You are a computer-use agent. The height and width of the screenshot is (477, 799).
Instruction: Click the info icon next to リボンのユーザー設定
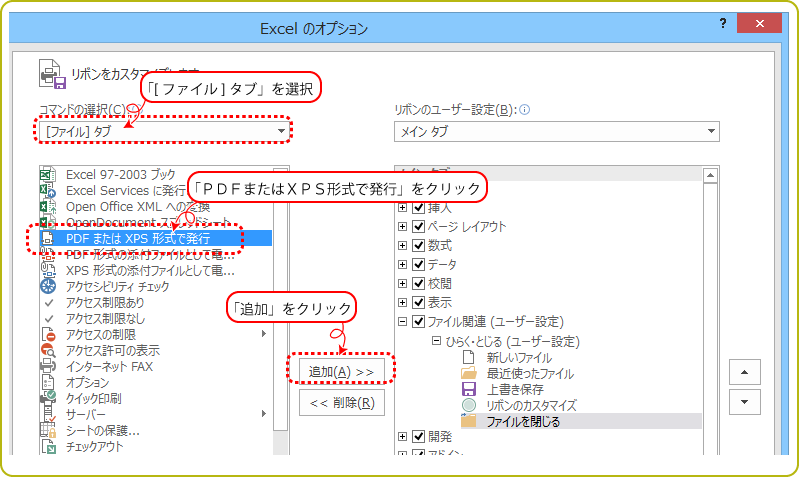(524, 110)
